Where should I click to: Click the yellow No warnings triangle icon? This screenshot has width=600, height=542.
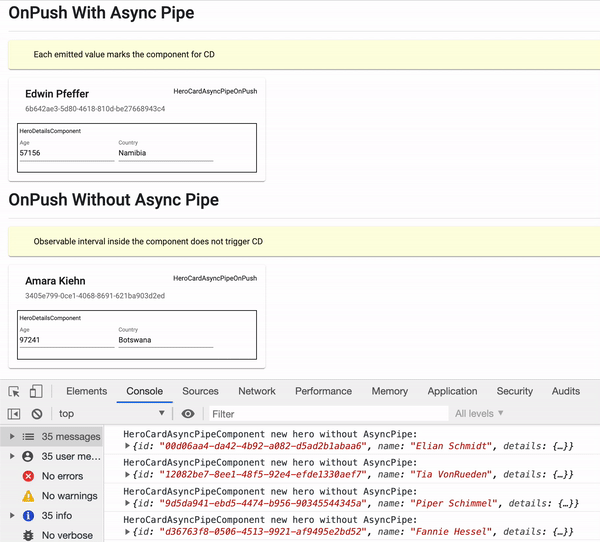(28, 496)
